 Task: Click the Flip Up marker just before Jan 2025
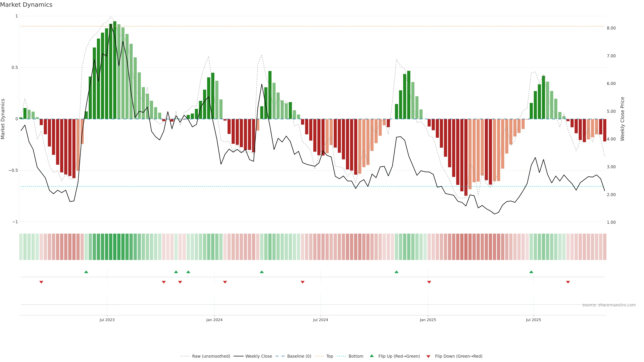[x=396, y=272]
